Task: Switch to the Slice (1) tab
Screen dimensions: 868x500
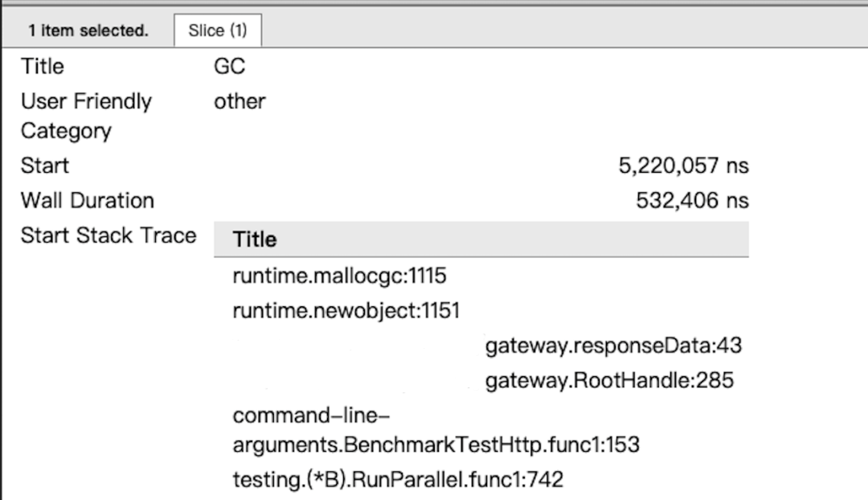Action: point(217,31)
